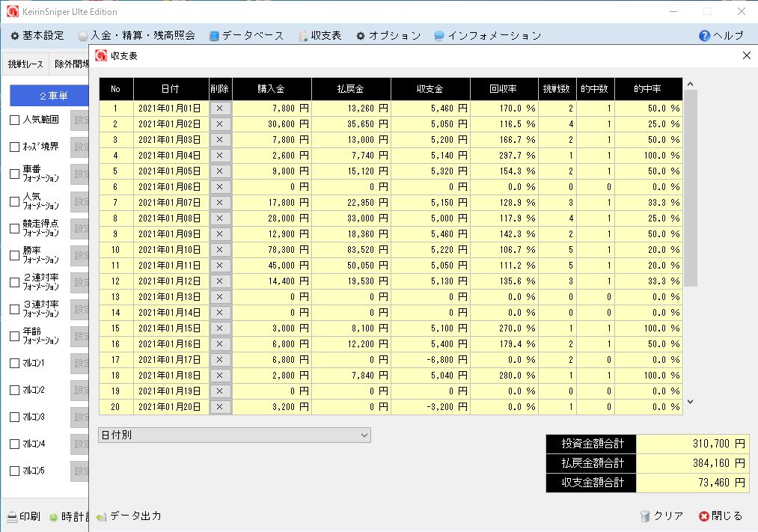Click the database icon beside データベース
This screenshot has width=758, height=532.
coord(214,36)
